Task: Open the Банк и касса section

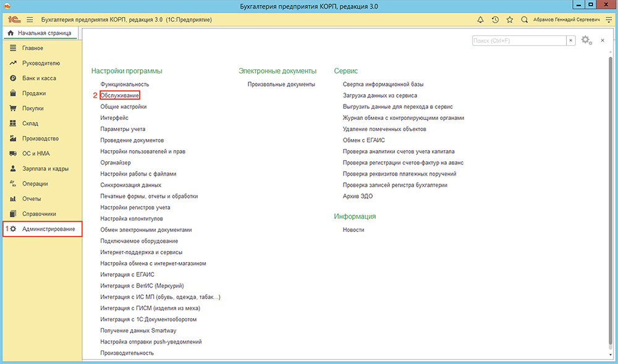Action: click(42, 78)
